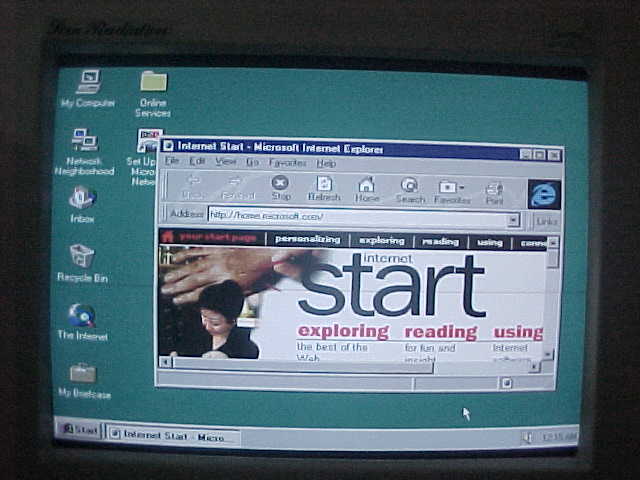Screen dimensions: 640x480
Task: Click the Print toolbar button
Action: tap(495, 193)
